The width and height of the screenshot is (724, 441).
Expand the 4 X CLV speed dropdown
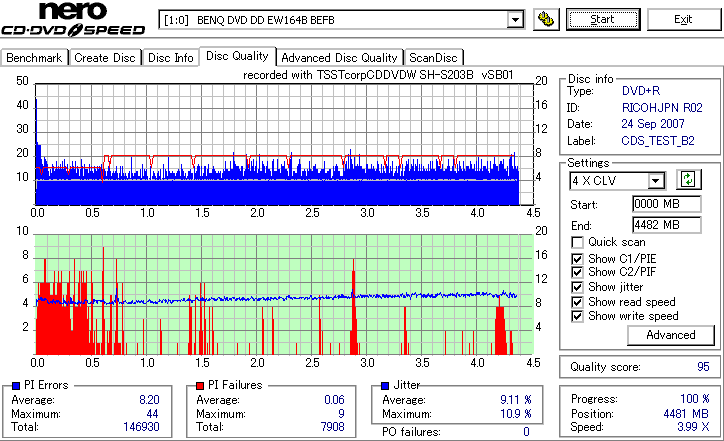click(x=656, y=181)
